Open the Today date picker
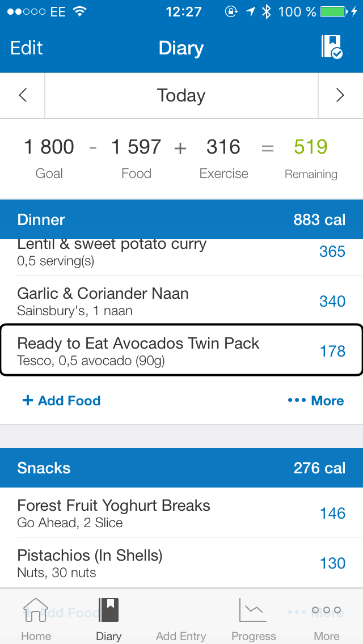Viewport: 363px width, 644px height. pos(181,96)
